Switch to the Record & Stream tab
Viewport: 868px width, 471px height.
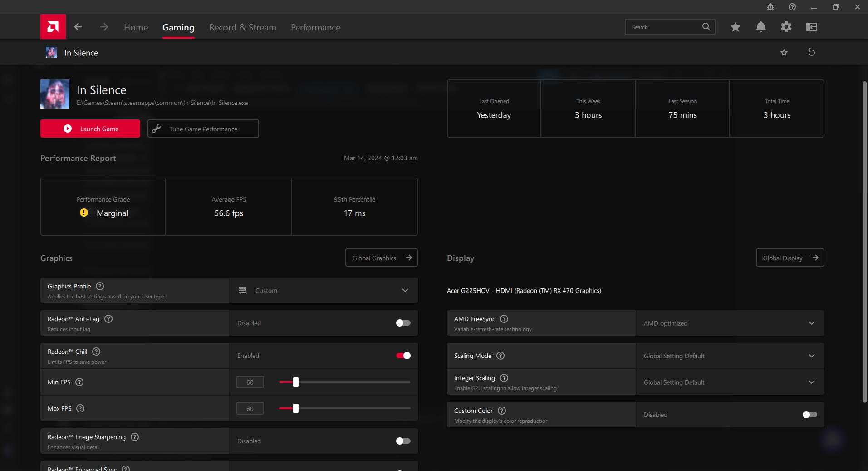pos(243,27)
